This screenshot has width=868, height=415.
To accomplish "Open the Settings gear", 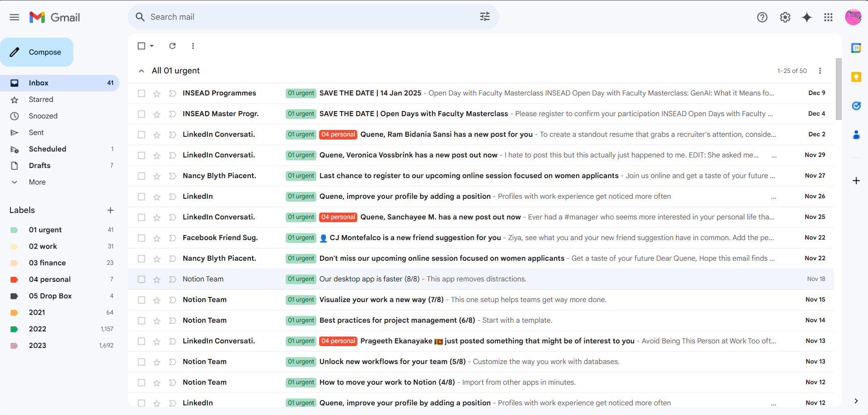I will coord(785,17).
